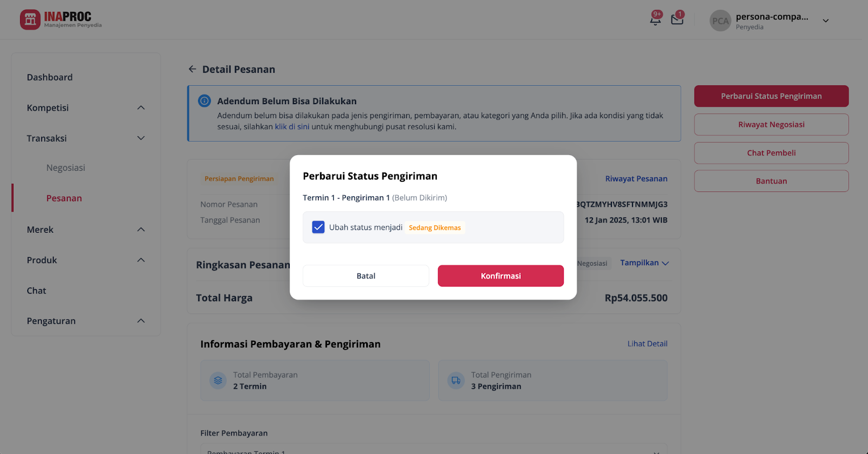The width and height of the screenshot is (868, 454).
Task: Click the info icon in Adendum notice
Action: (205, 100)
